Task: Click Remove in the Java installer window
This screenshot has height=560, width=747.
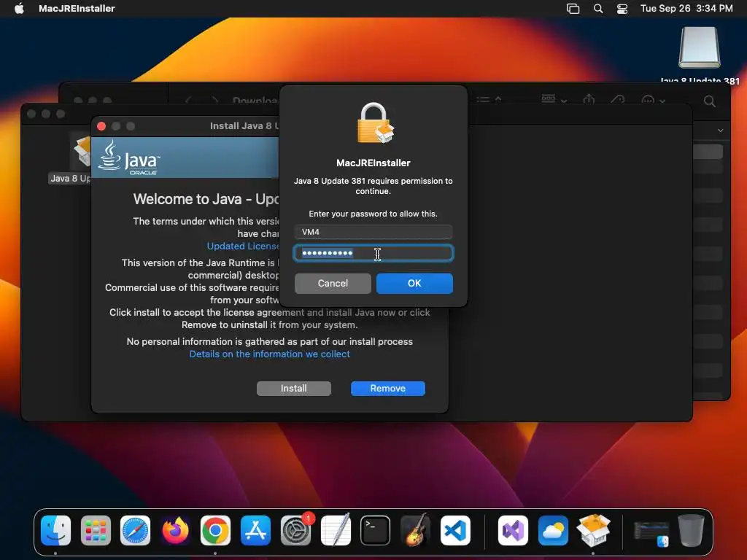Action: [x=388, y=389]
